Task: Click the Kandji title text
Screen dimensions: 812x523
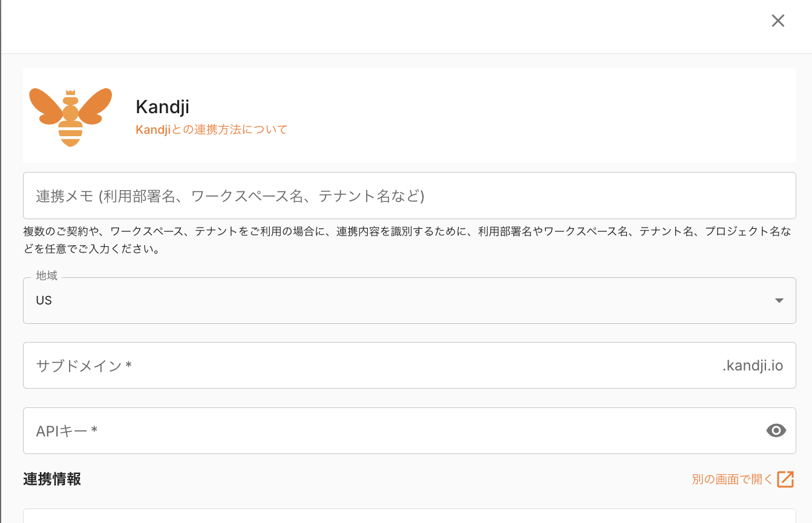Action: coord(162,107)
